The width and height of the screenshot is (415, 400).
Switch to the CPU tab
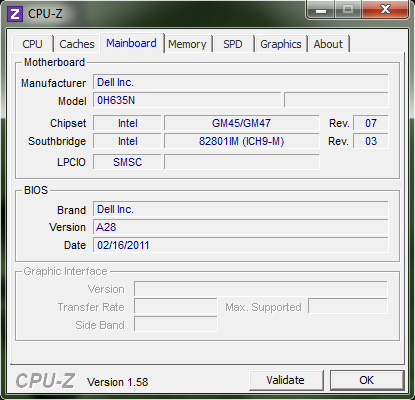click(x=32, y=44)
